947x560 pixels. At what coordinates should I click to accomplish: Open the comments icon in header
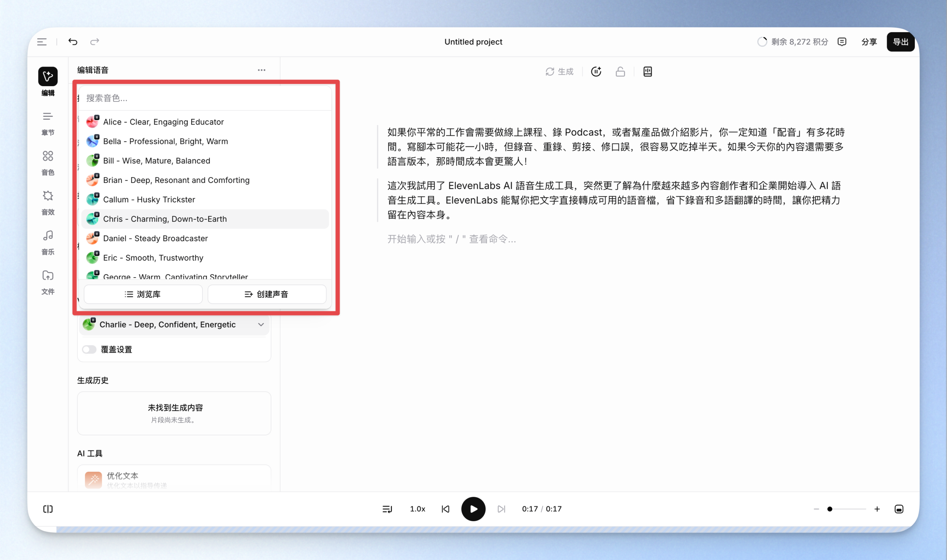842,42
